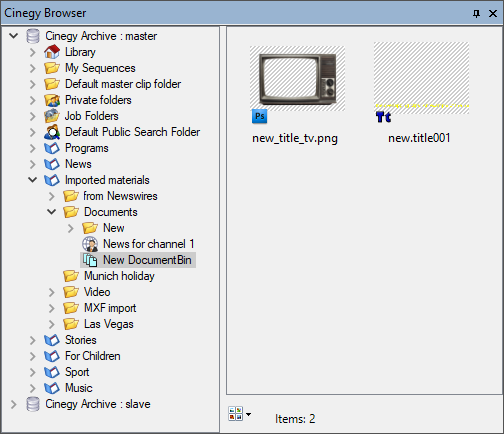Collapse the Cinegy Archive : master node
The width and height of the screenshot is (504, 434).
point(14,35)
